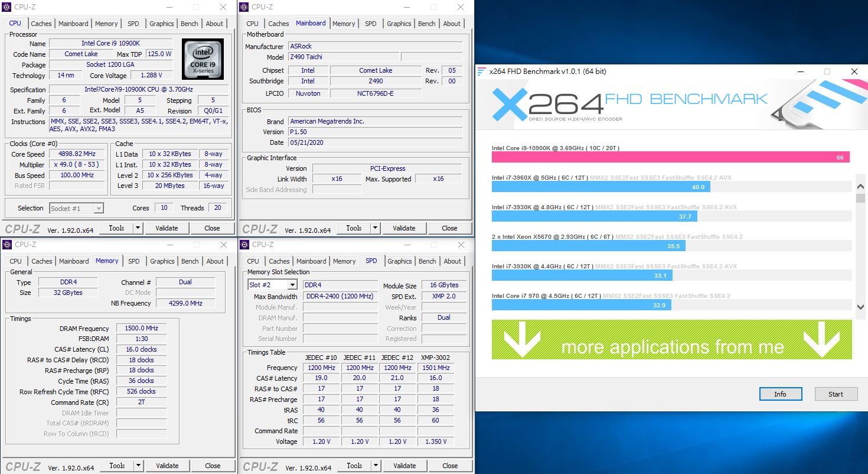Viewport: 868px width, 474px height.
Task: Click the NB Frequency value '4299.0 MHz'
Action: (185, 303)
